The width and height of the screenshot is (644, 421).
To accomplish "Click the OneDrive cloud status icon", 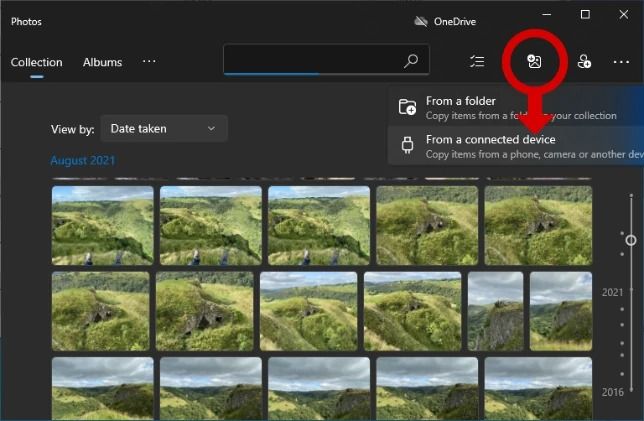I will coord(421,21).
